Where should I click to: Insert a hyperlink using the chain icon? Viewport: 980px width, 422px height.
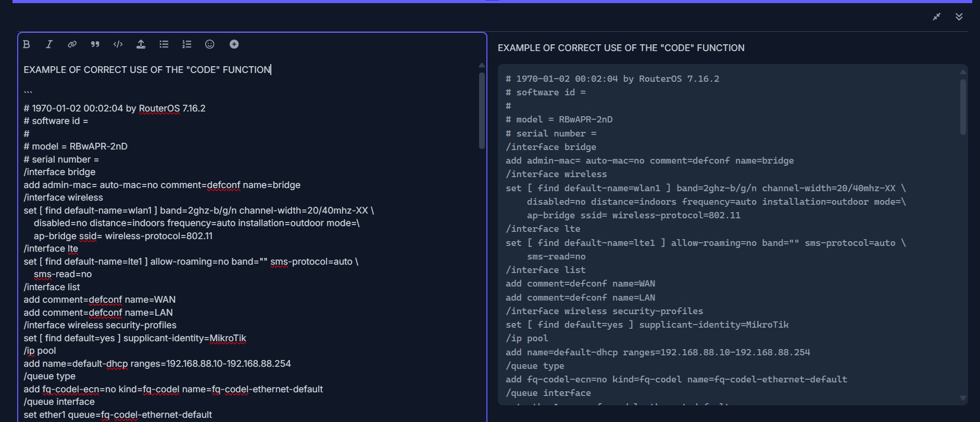(x=72, y=44)
